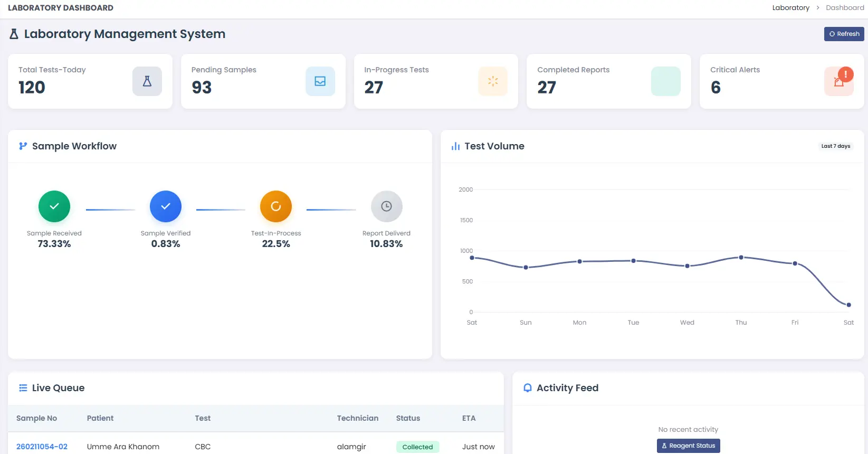The image size is (868, 454).
Task: Click the Critical Alerts value 6
Action: (716, 87)
